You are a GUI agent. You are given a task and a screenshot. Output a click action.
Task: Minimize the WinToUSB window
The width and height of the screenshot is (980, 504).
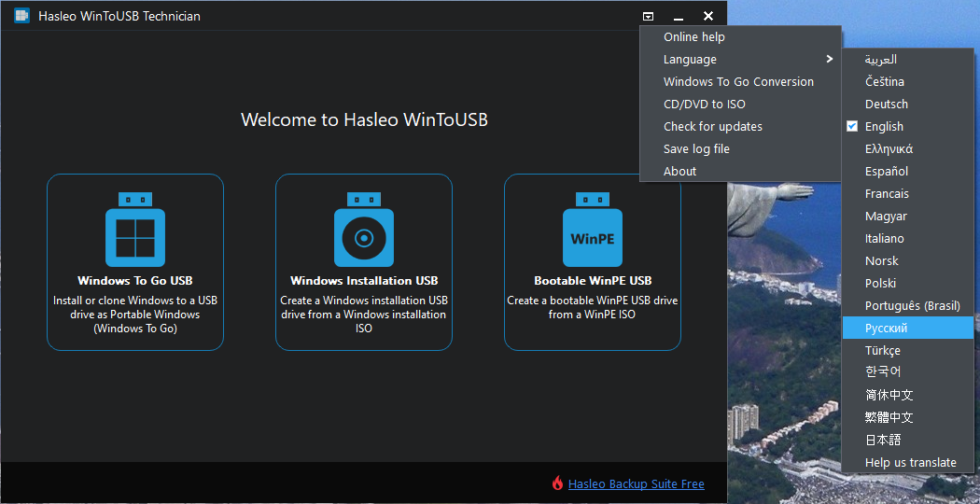(679, 16)
